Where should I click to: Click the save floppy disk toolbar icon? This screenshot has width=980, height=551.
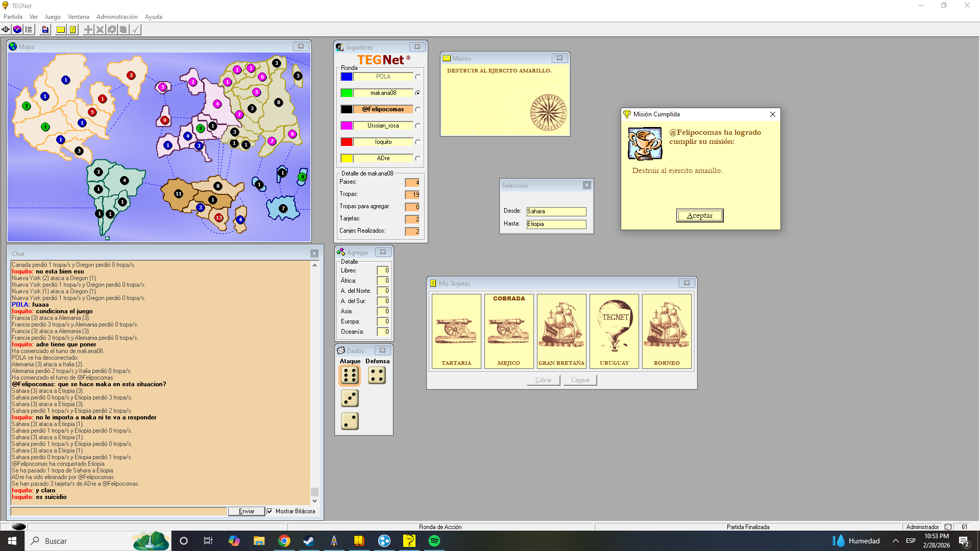45,30
